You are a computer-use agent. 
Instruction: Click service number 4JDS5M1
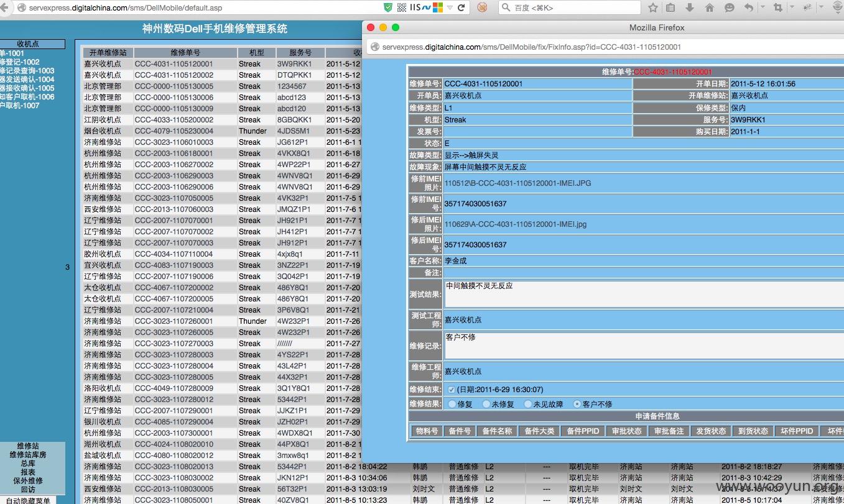click(x=294, y=131)
